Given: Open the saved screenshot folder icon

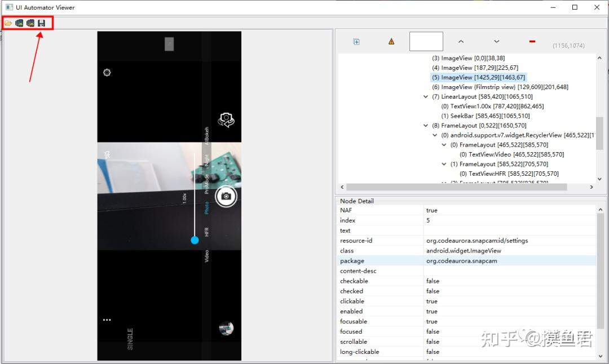Looking at the screenshot, I should click(8, 23).
